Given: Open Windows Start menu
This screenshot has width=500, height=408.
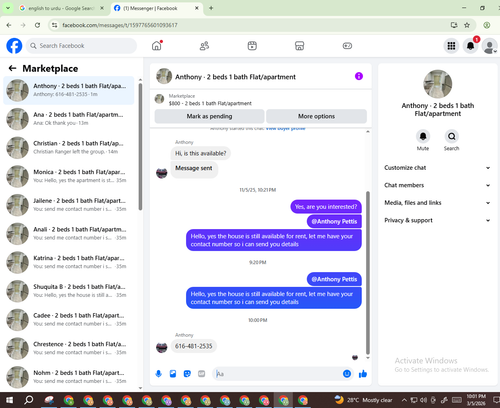Looking at the screenshot, I should (9, 400).
